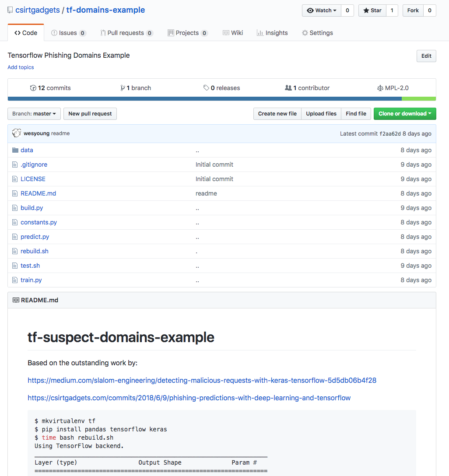Click the Add topics link
This screenshot has width=449, height=476.
pyautogui.click(x=21, y=67)
